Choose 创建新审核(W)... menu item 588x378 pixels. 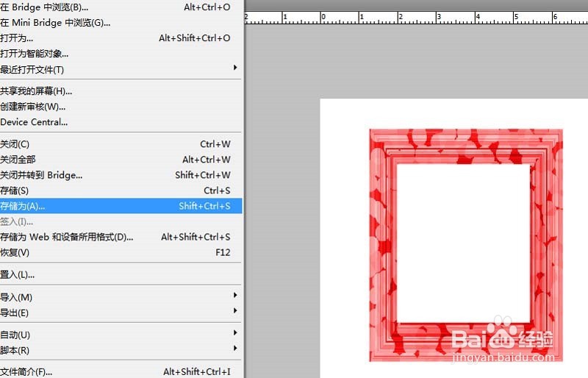[x=121, y=107]
